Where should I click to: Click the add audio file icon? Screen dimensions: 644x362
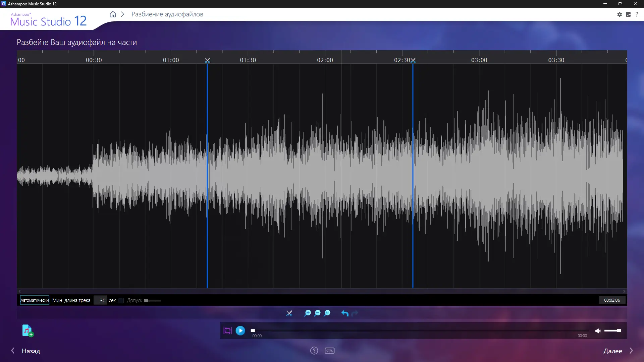(28, 330)
